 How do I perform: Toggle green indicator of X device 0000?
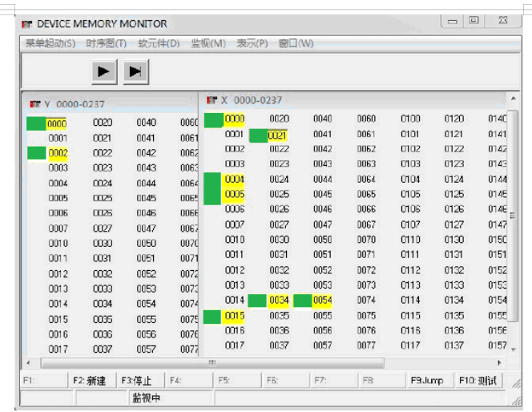pyautogui.click(x=213, y=120)
